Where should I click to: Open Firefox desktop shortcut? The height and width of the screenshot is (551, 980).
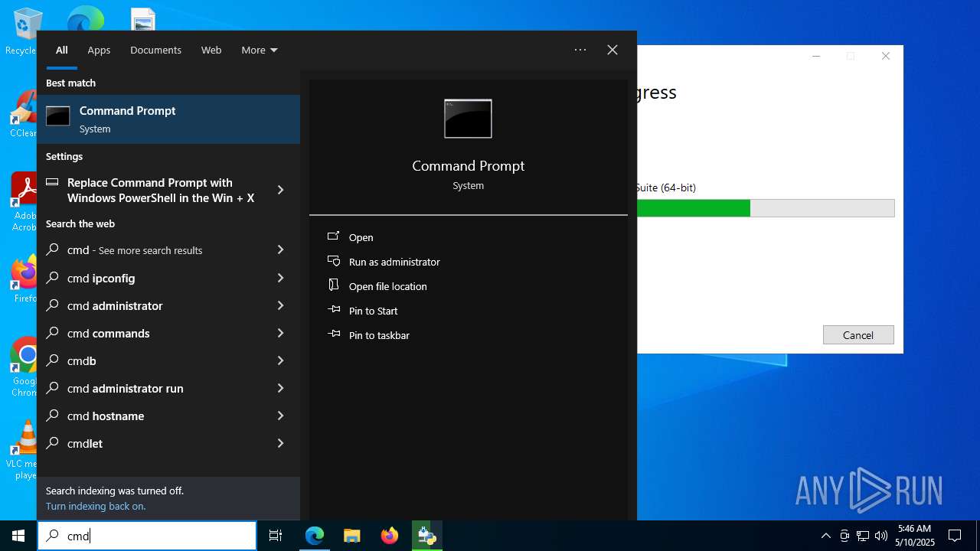[x=23, y=279]
